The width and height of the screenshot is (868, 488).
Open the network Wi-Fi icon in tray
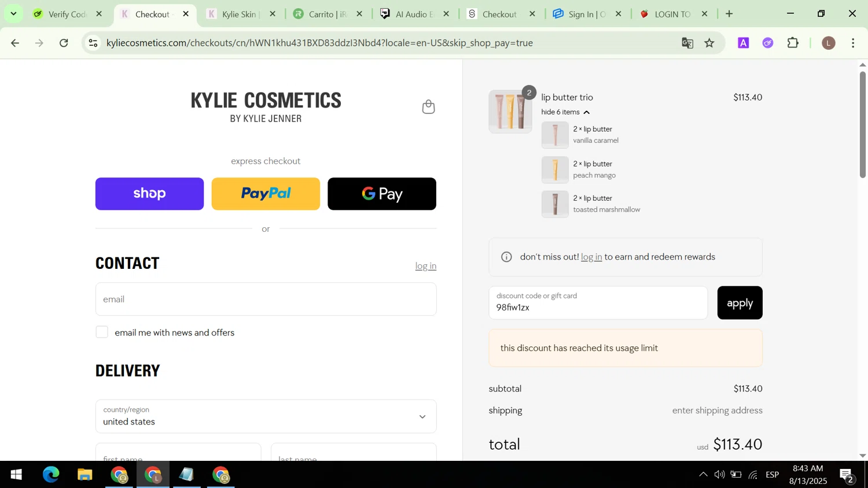pos(753,475)
